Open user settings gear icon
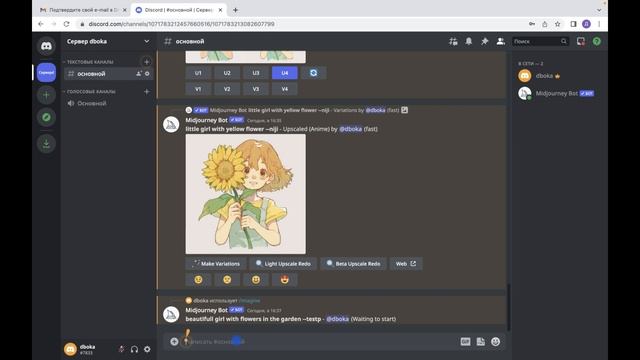The height and width of the screenshot is (360, 640). pos(147,349)
